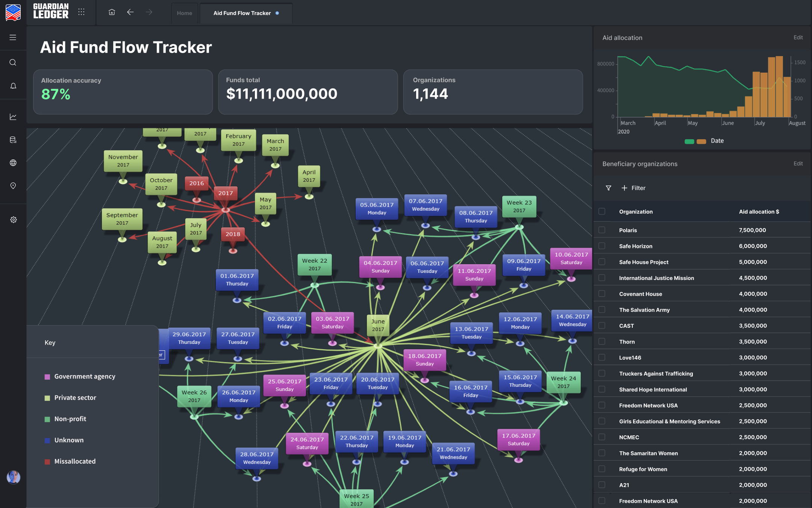Click the home icon in top bar

pos(112,12)
